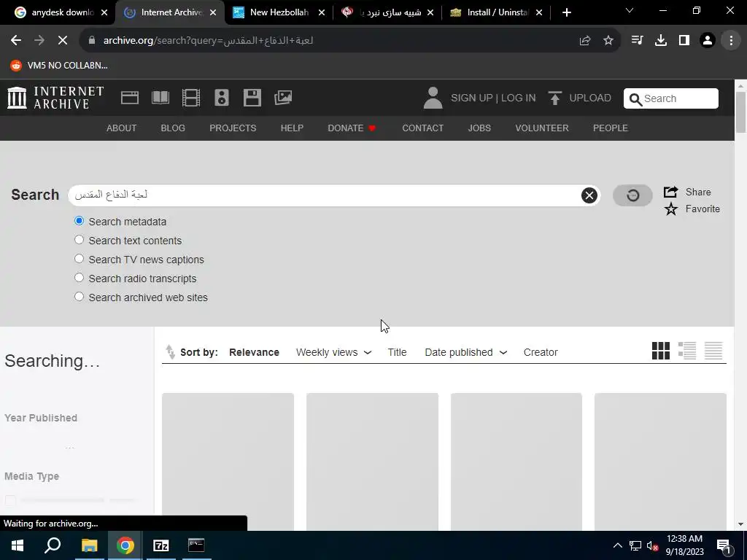This screenshot has width=747, height=560.
Task: Click LOG IN link
Action: pyautogui.click(x=519, y=98)
